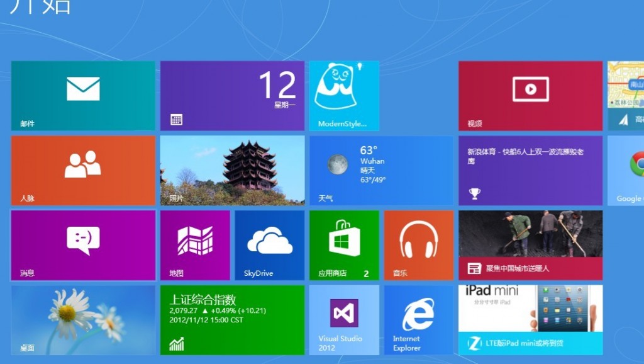Open the Finance tile showing 上证综合指数
The image size is (644, 364).
pos(232,320)
